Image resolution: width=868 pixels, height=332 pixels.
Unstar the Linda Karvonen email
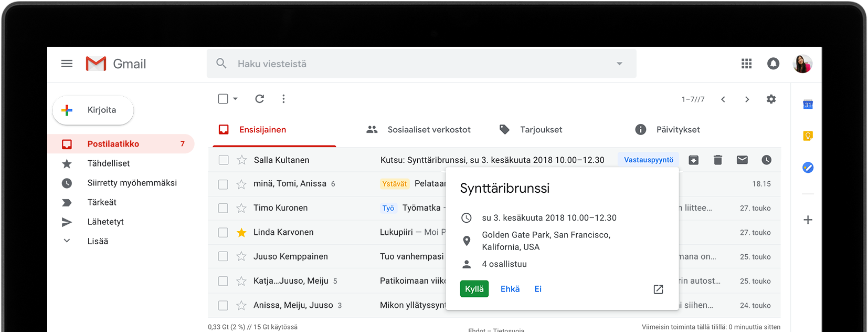pos(241,232)
